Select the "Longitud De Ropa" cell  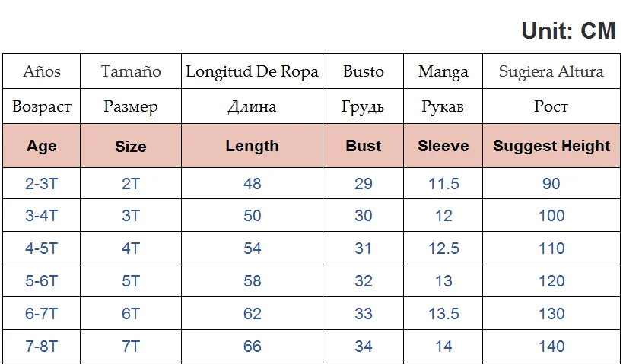point(252,72)
